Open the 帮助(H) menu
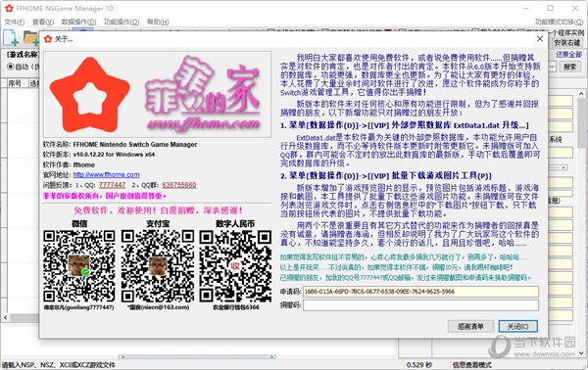588x370 pixels. click(158, 23)
